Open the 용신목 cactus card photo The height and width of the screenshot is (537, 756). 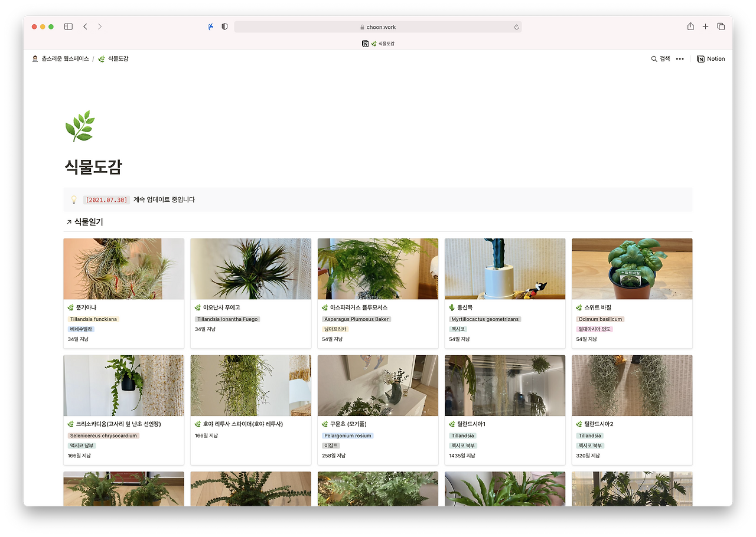[x=505, y=269]
